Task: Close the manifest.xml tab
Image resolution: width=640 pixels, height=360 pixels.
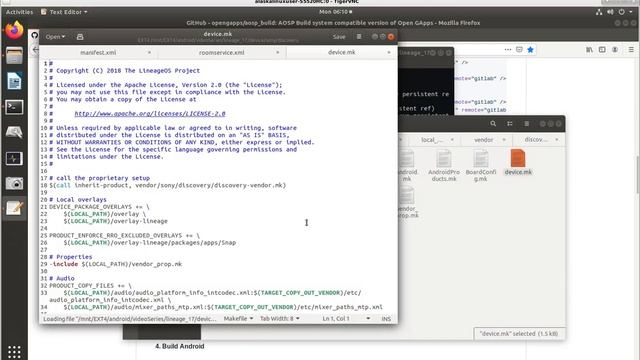Action: point(149,52)
